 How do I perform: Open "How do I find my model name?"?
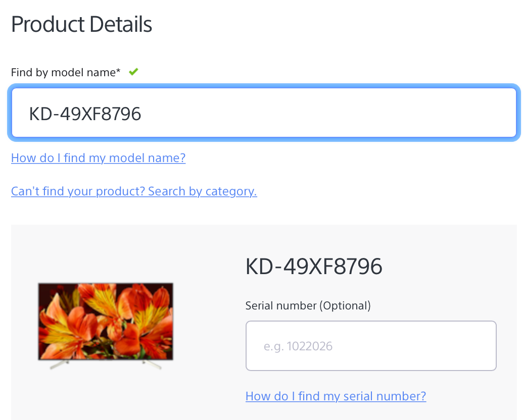coord(98,158)
